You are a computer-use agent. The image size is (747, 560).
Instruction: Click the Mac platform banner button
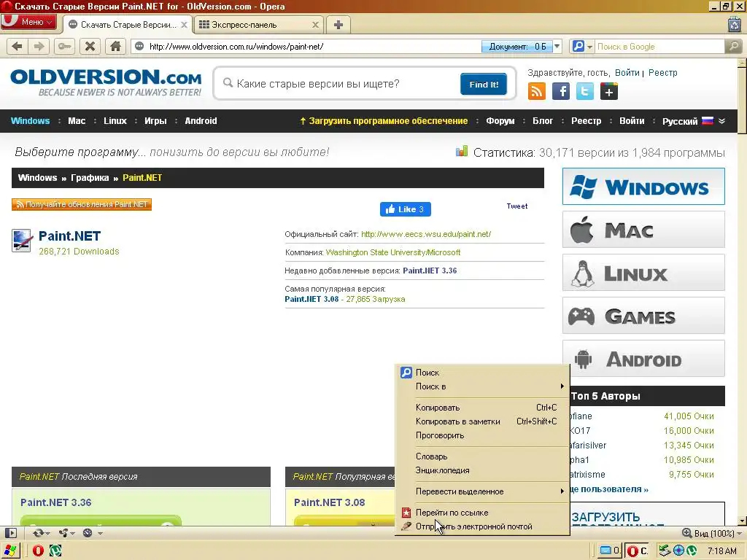[643, 230]
